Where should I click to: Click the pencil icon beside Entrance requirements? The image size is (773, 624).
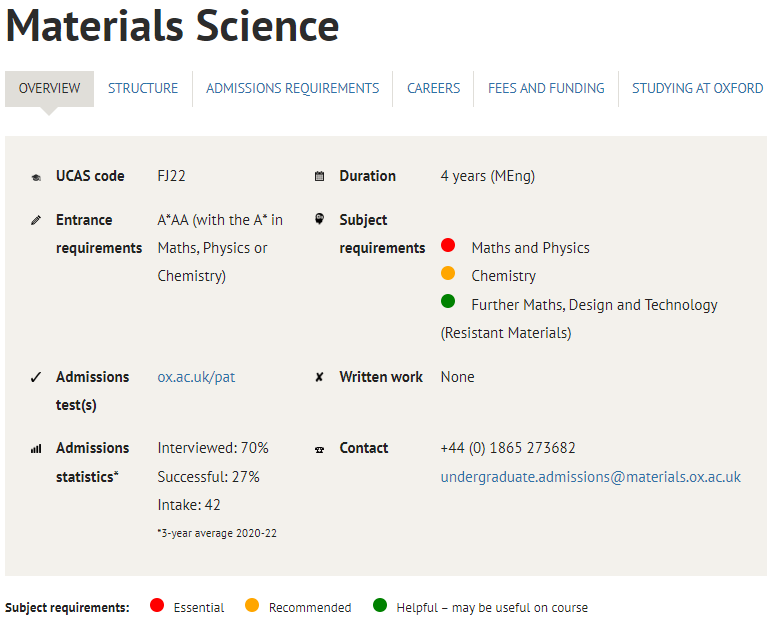[x=36, y=220]
